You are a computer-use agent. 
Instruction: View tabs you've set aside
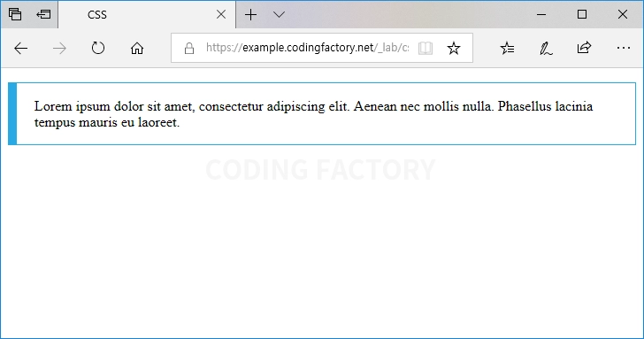(15, 14)
